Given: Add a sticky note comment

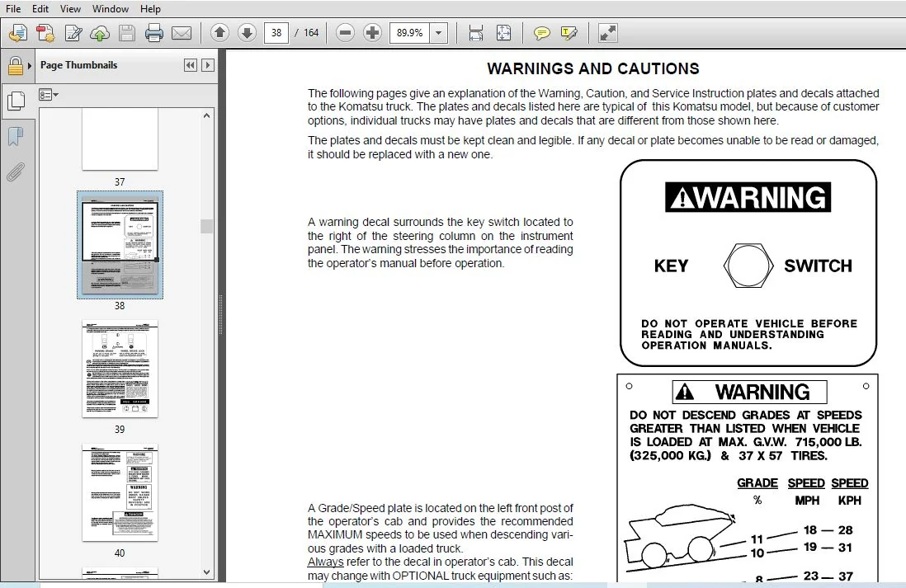Looking at the screenshot, I should (541, 33).
